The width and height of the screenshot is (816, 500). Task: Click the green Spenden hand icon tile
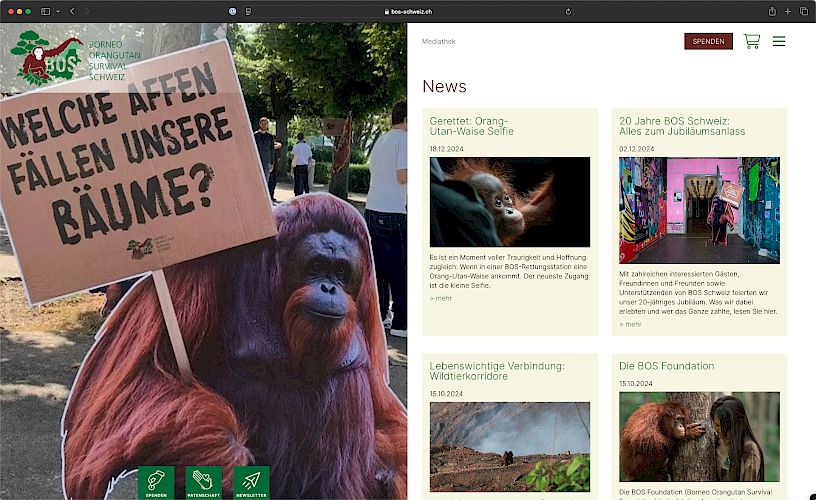coord(156,482)
